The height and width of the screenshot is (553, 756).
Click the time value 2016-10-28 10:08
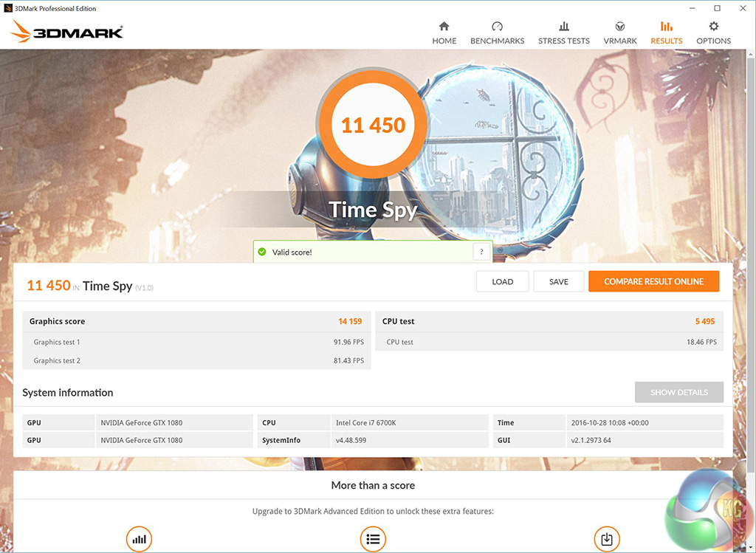[x=610, y=422]
